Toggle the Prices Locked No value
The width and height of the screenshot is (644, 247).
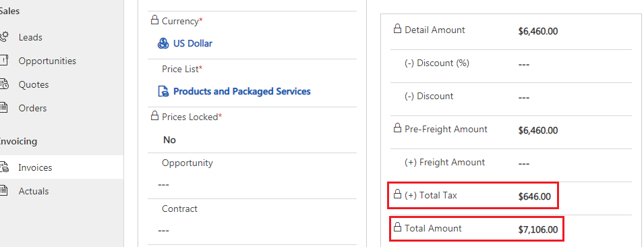[x=170, y=140]
